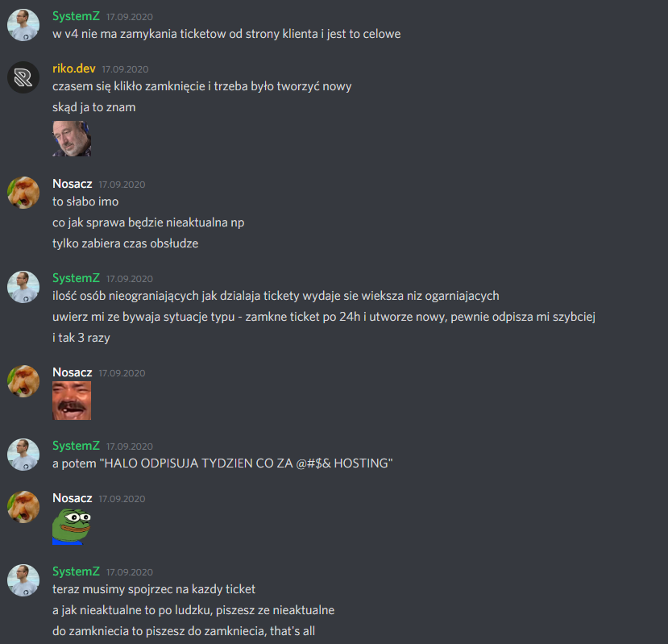The width and height of the screenshot is (668, 644).
Task: Select SystemZ's avatar beside the 'ilość osób' message
Action: [23, 287]
